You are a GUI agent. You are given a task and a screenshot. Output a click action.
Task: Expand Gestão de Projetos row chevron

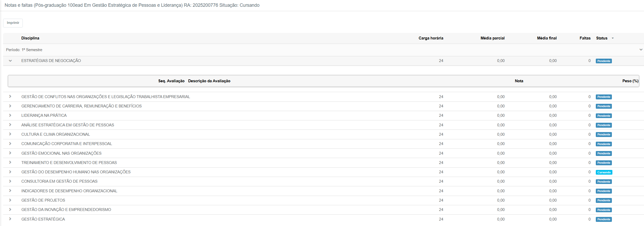pyautogui.click(x=10, y=200)
